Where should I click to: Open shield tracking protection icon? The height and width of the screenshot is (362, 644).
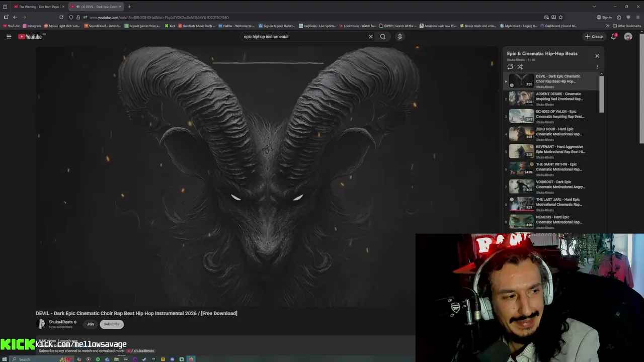[71, 17]
